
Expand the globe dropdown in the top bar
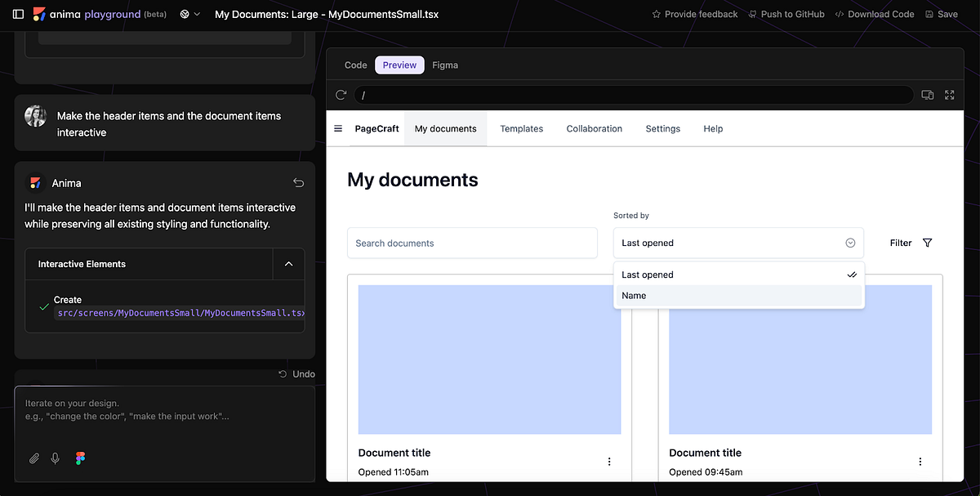[x=189, y=13]
